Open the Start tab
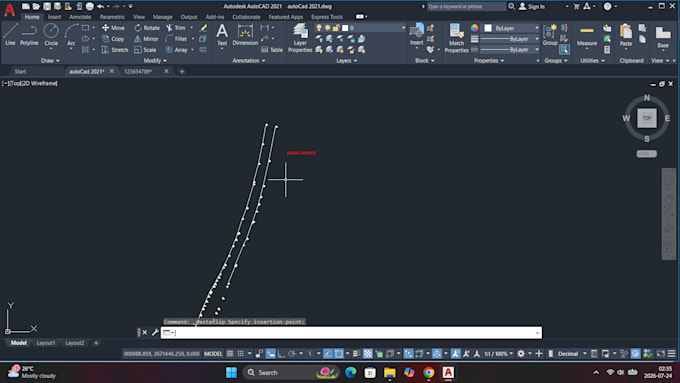The height and width of the screenshot is (383, 680). 20,71
